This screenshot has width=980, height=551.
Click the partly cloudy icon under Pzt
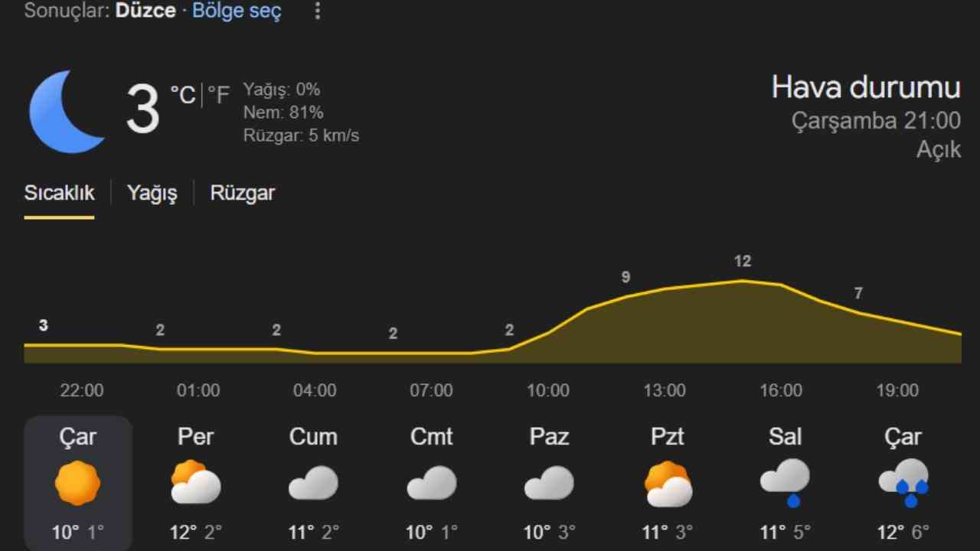pos(668,484)
